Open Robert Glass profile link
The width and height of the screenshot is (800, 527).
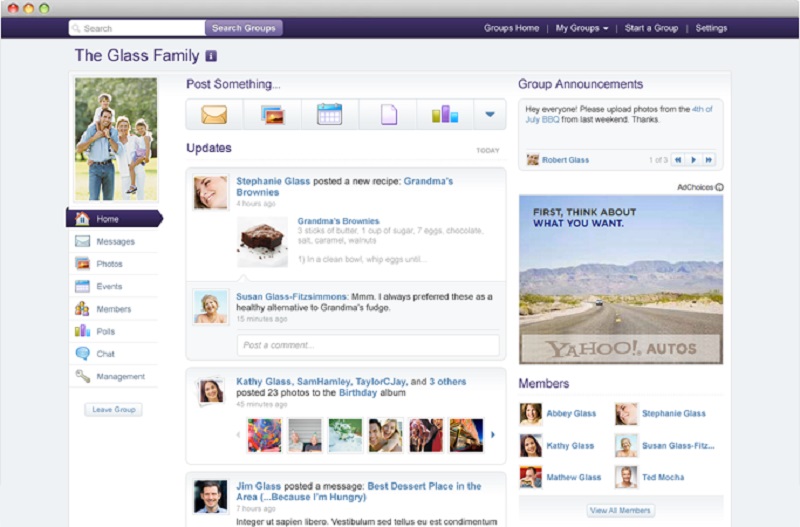tap(565, 160)
